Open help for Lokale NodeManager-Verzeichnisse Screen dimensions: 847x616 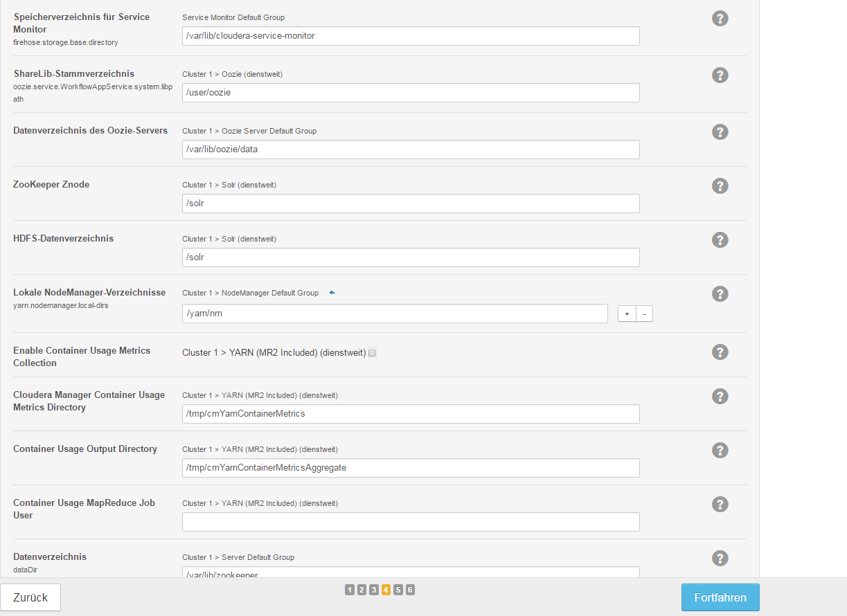720,294
